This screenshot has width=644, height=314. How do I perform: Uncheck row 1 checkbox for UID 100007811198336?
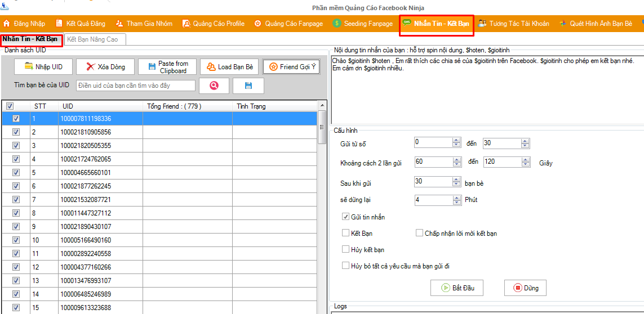(16, 119)
